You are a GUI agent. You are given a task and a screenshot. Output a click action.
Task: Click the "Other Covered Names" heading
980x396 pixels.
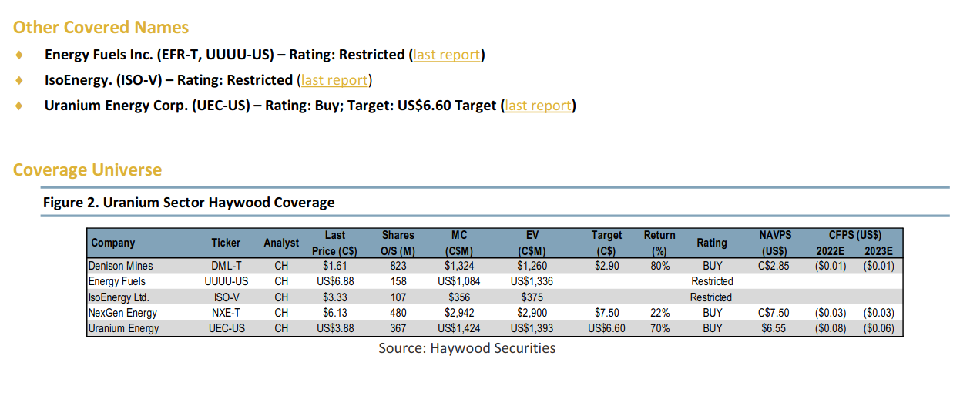pos(101,28)
